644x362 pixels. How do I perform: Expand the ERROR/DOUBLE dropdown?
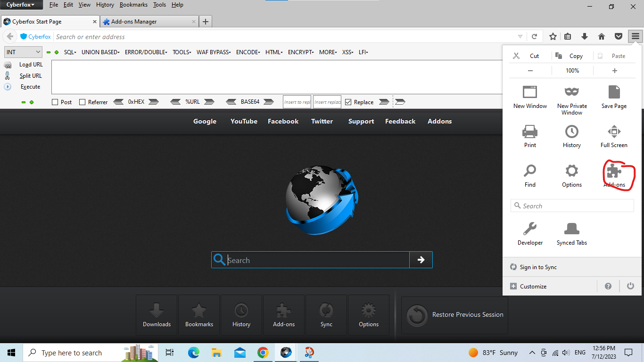(146, 52)
